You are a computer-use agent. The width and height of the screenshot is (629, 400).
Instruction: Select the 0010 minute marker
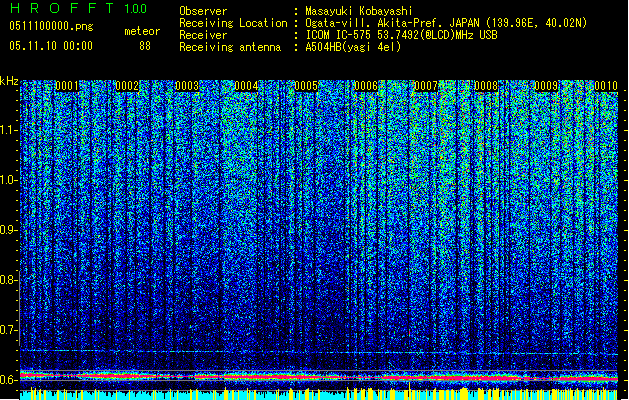point(606,86)
